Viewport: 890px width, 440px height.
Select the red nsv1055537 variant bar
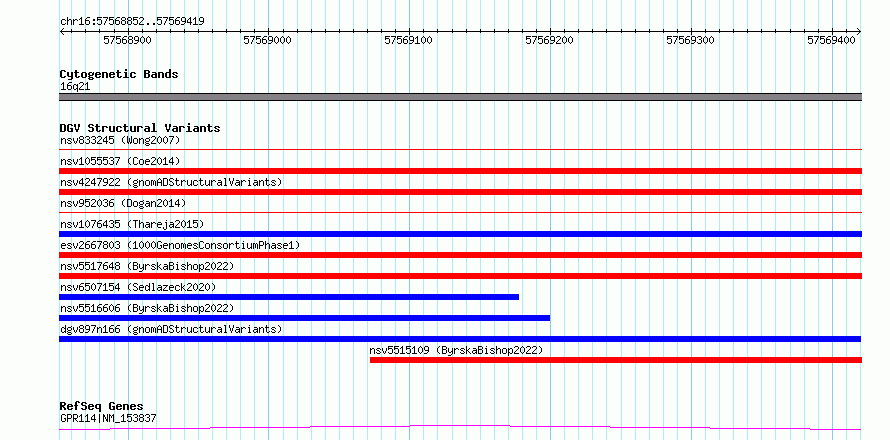click(x=460, y=171)
